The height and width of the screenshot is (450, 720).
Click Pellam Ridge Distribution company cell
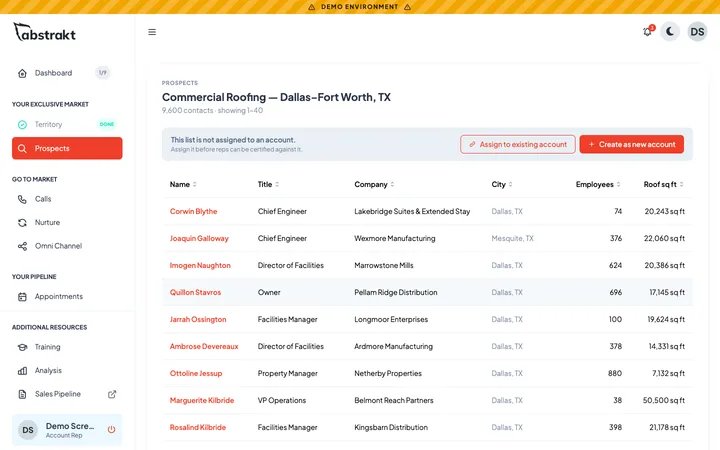pos(395,292)
